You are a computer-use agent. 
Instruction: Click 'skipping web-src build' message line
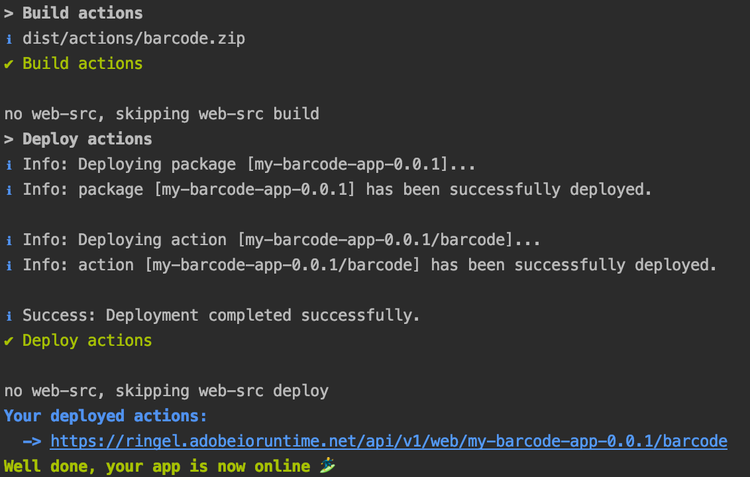pos(162,114)
